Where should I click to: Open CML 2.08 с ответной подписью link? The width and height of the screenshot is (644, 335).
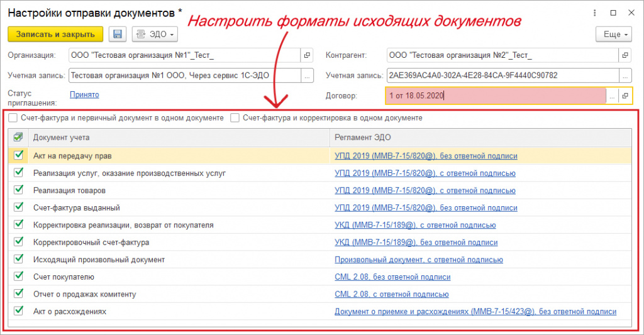click(x=392, y=294)
